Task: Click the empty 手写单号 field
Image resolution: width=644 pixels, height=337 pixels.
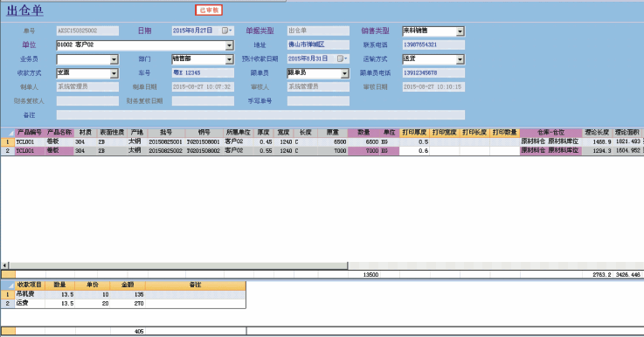Action: pos(318,101)
